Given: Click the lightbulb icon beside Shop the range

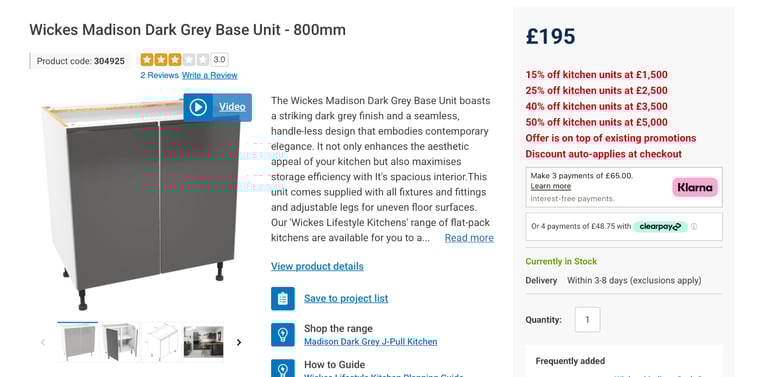Looking at the screenshot, I should [x=283, y=335].
